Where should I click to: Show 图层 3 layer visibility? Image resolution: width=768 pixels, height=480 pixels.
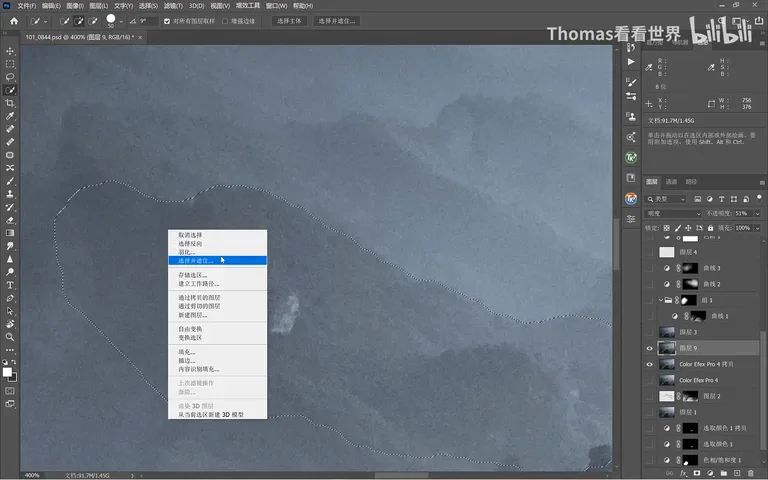[x=650, y=332]
